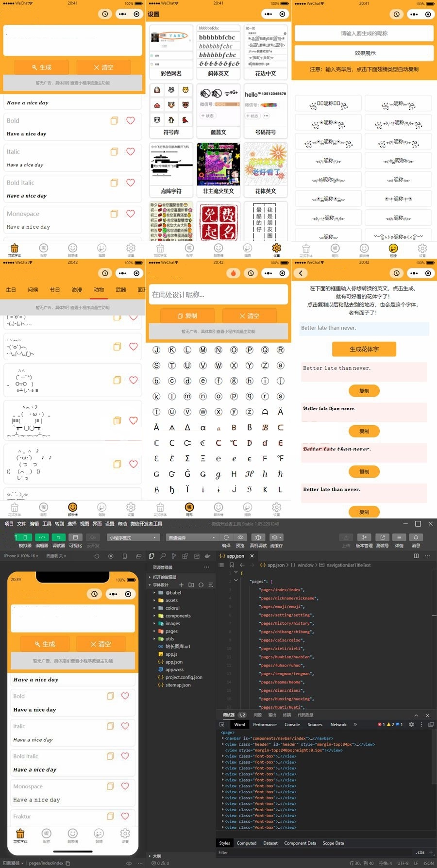Click the new folder icon beside 字体设计
This screenshot has width=437, height=868.
[x=191, y=585]
